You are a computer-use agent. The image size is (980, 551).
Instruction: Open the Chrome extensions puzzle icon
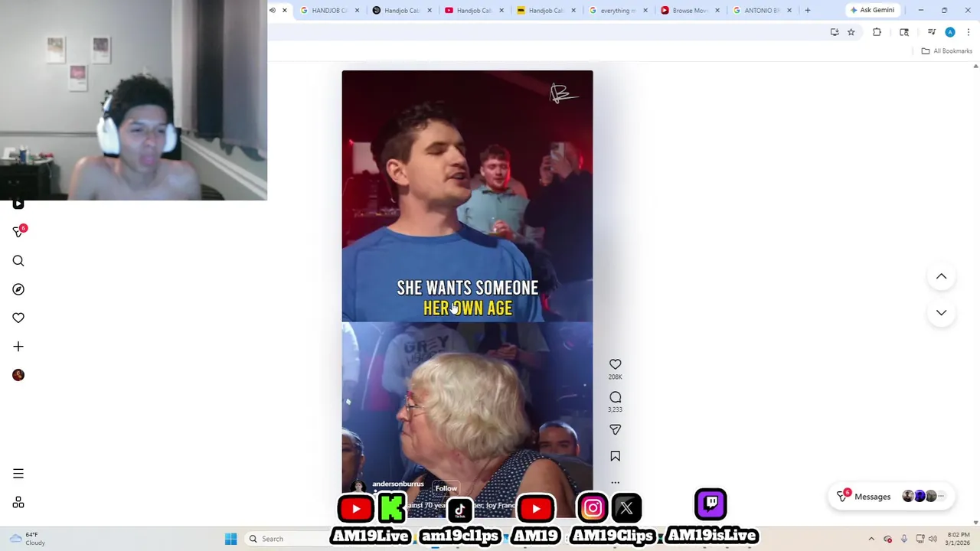click(x=877, y=32)
